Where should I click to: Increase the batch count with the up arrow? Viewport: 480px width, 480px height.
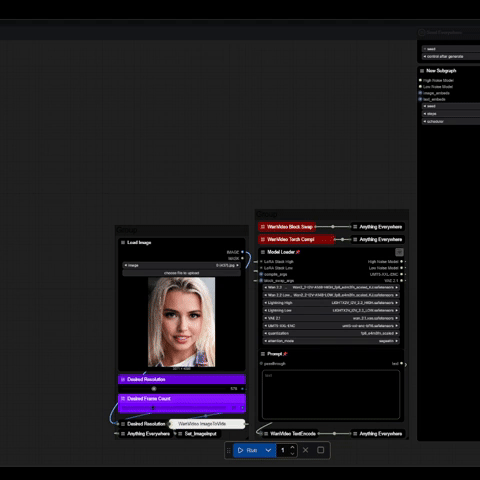(x=292, y=447)
